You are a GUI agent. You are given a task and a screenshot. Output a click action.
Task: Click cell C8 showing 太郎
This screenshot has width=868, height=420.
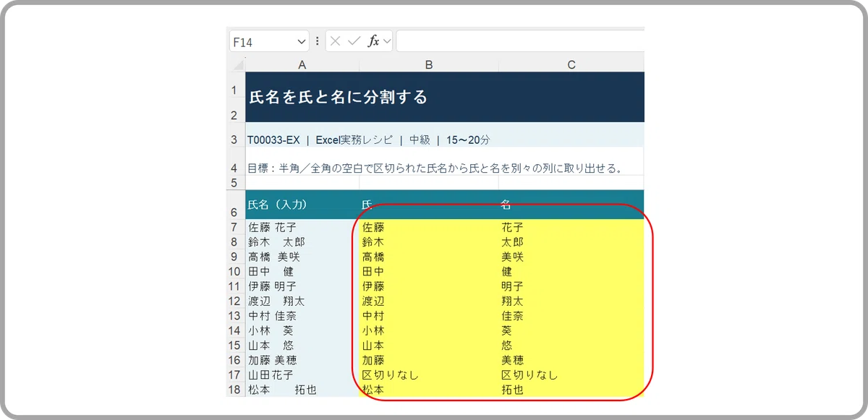tap(571, 241)
